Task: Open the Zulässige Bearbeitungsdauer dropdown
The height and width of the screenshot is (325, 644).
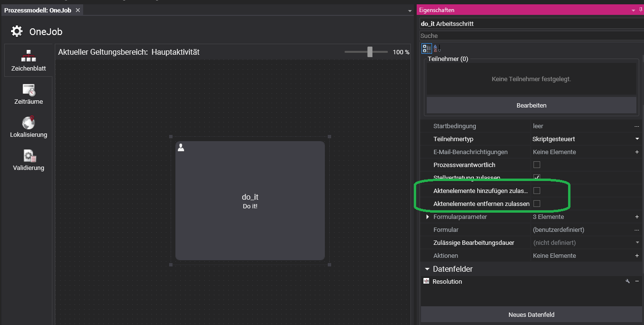Action: pos(637,243)
